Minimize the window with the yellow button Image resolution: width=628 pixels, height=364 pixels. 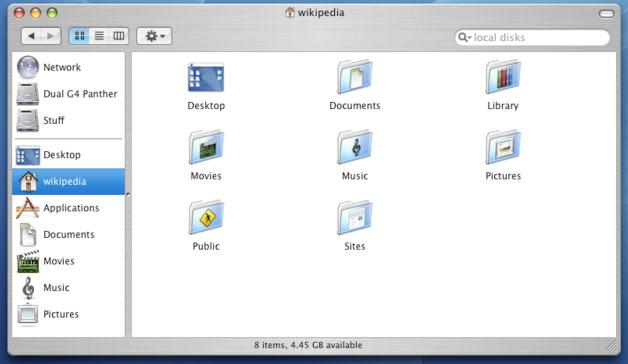click(36, 13)
